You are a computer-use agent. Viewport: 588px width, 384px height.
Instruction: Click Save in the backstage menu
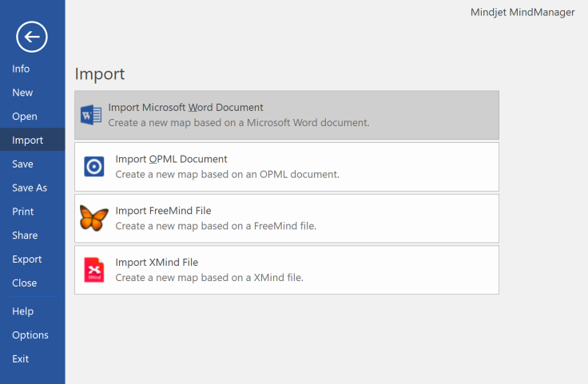22,164
